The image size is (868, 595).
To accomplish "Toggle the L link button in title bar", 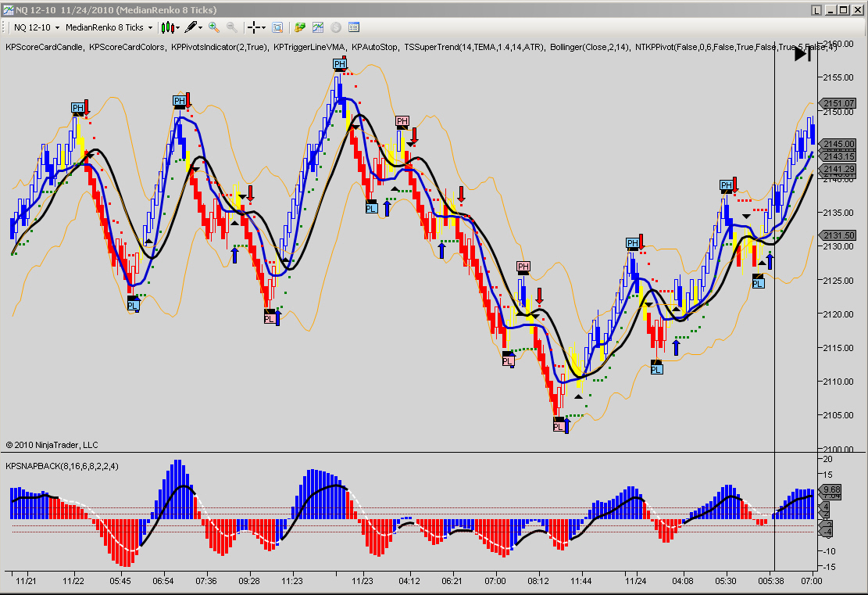I will point(816,10).
